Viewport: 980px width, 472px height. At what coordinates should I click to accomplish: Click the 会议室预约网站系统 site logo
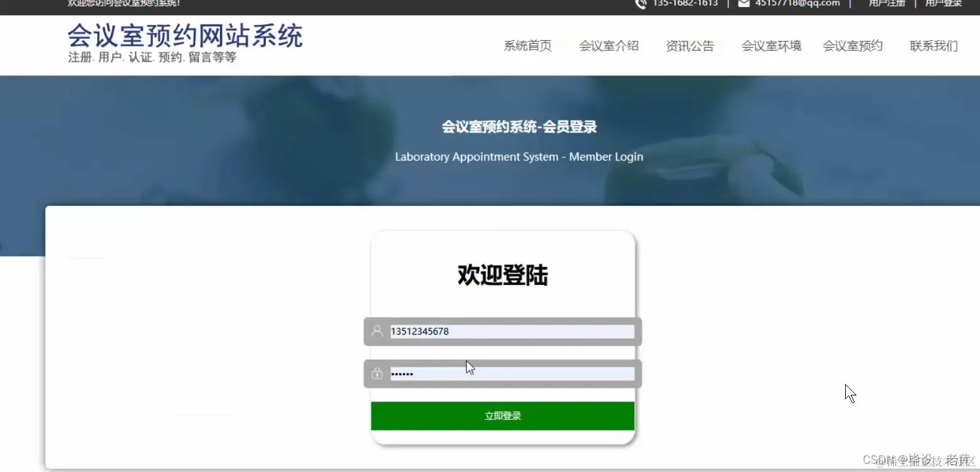tap(184, 38)
